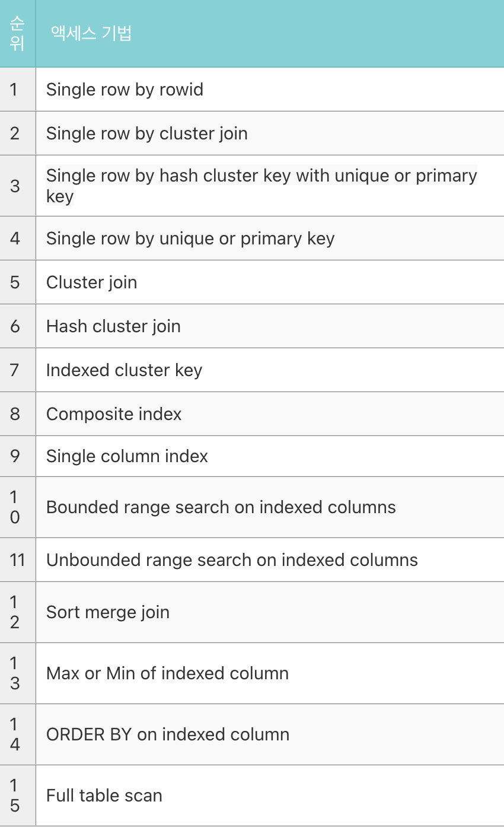Click the '액세스 기법' column header
Screen dimensions: 504x827
click(x=270, y=33)
